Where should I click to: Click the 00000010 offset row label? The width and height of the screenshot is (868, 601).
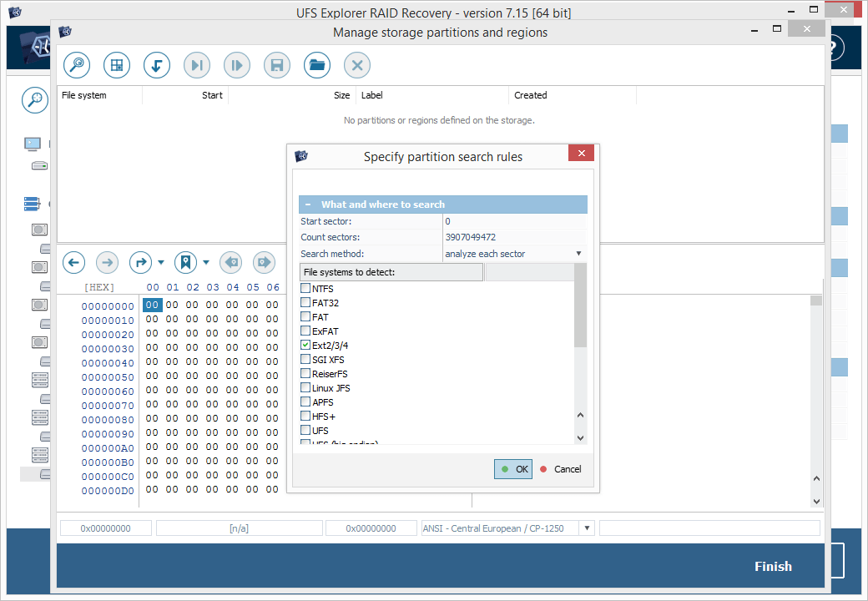[108, 321]
